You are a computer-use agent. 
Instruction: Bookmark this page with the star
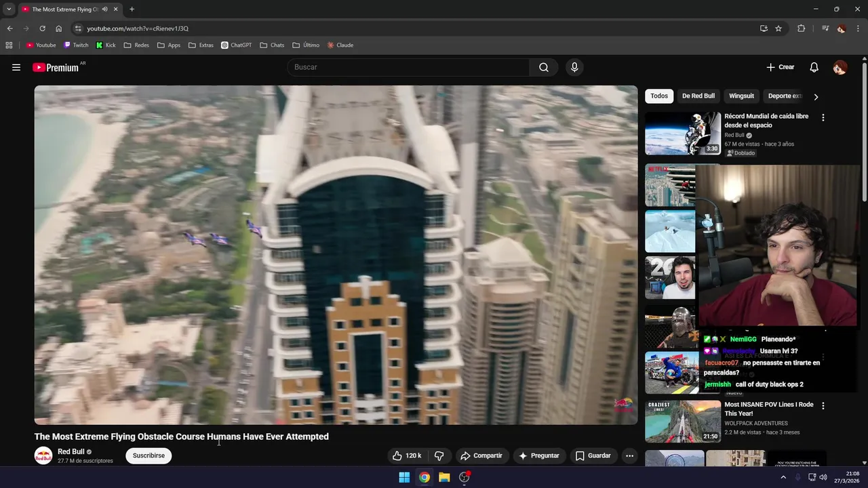click(x=778, y=28)
